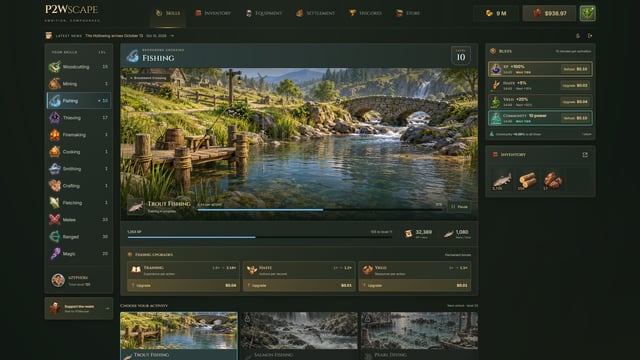Select the Cooking skill

79,152
